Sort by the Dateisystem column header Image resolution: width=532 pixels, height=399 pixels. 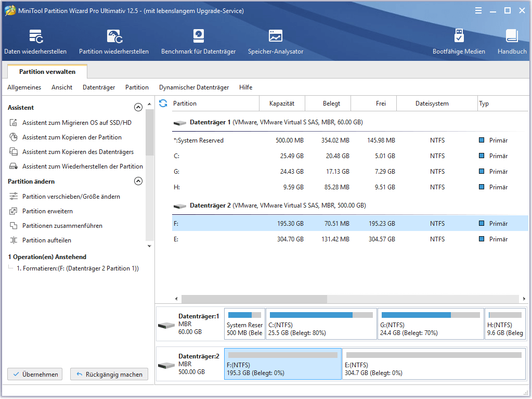[x=437, y=104]
